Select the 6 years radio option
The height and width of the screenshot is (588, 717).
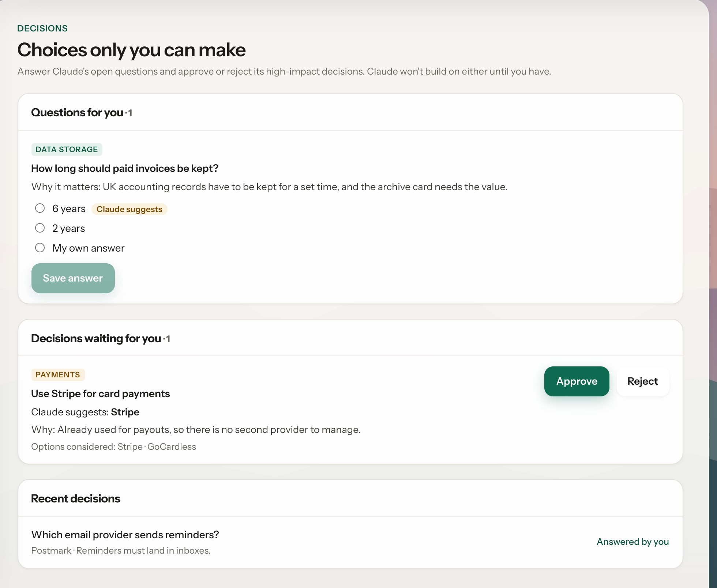(x=40, y=208)
